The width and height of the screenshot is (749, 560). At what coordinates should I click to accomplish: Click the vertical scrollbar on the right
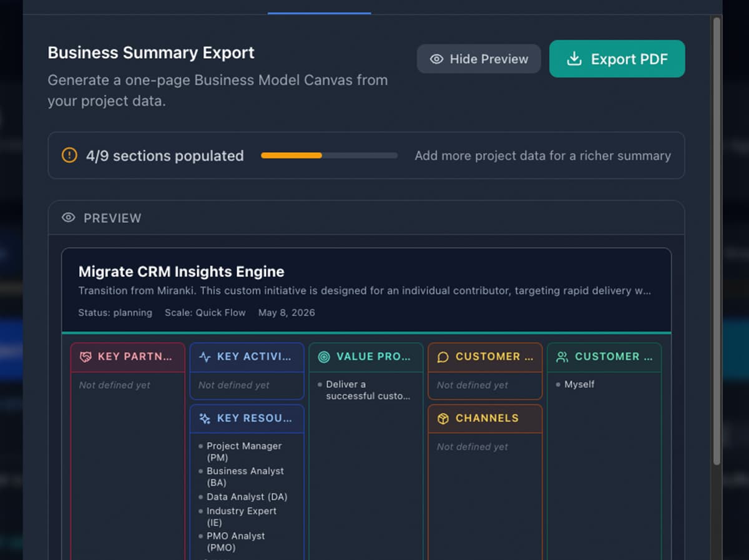(717, 240)
